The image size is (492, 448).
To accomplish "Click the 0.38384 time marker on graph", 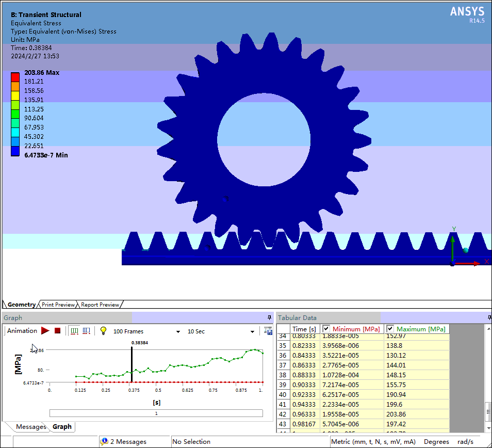I will [132, 364].
